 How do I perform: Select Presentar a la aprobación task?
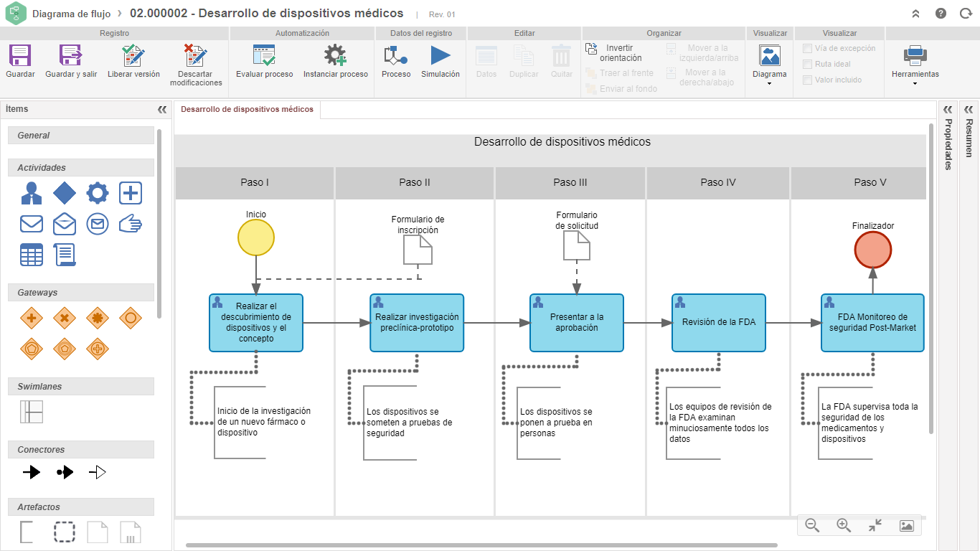click(577, 322)
